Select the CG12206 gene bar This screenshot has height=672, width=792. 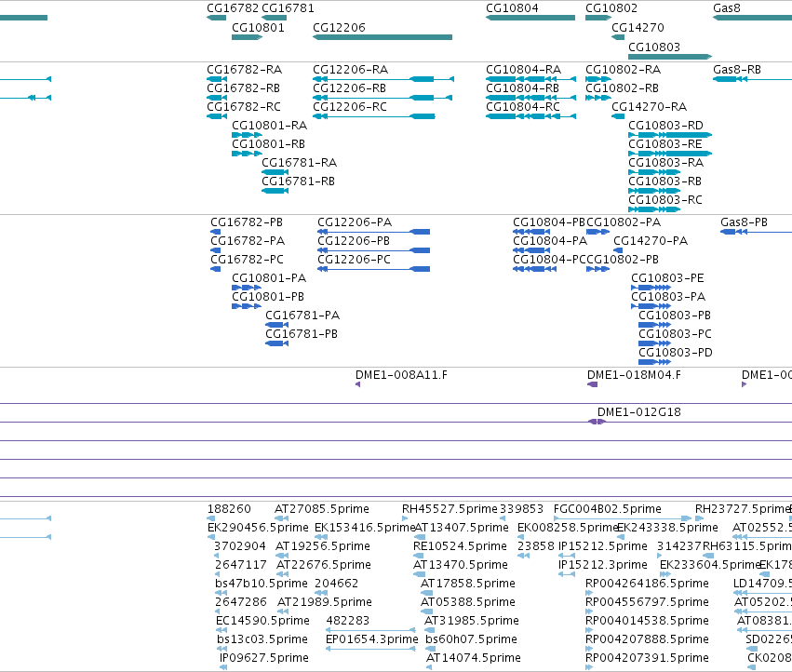coord(383,37)
